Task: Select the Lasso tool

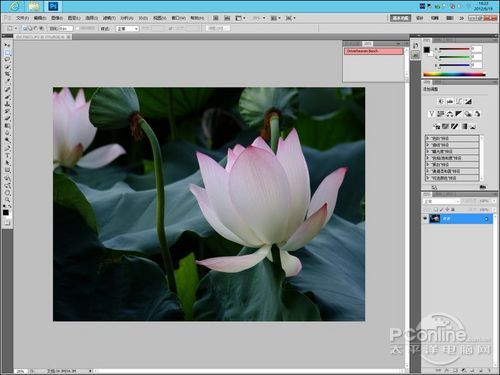Action: click(x=7, y=59)
